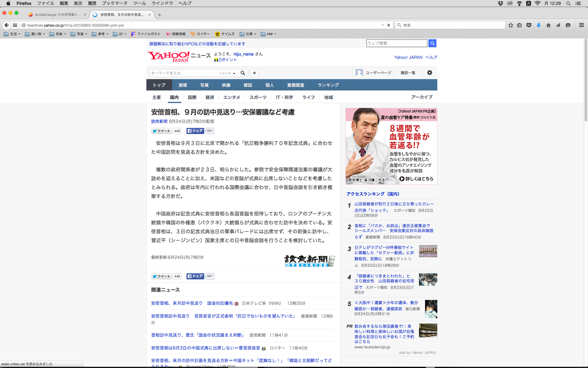Expand the URL bar history dropdown arrow
The height and width of the screenshot is (368, 588).
(x=383, y=25)
